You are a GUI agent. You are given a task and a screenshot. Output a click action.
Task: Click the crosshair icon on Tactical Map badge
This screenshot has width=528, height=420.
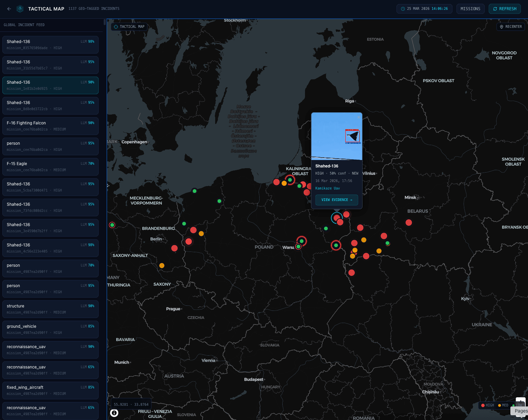click(116, 27)
